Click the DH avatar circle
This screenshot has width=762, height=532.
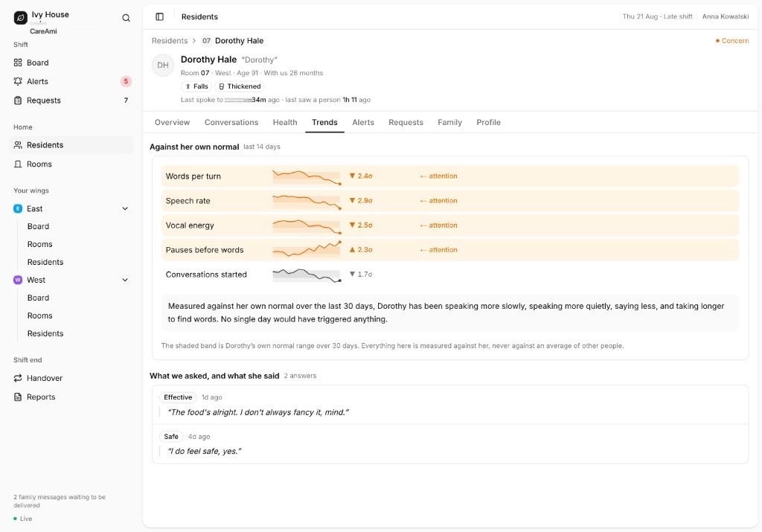pyautogui.click(x=163, y=65)
